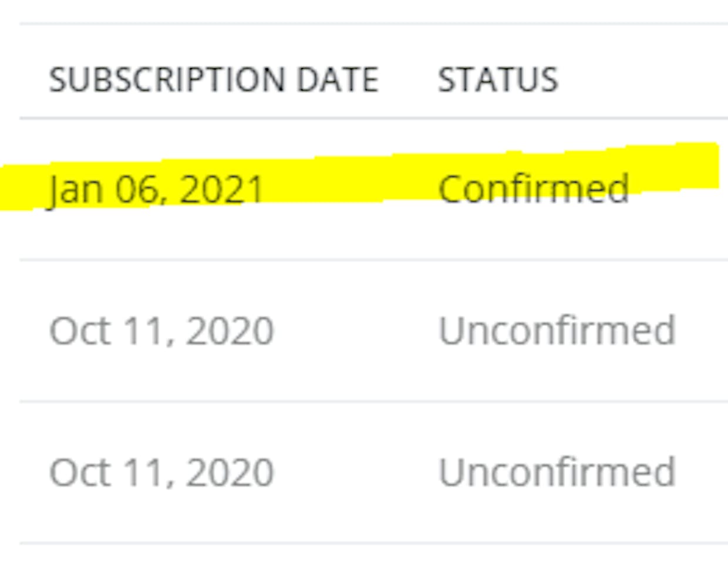
Task: Click the word DATE in the column header
Action: tap(338, 80)
